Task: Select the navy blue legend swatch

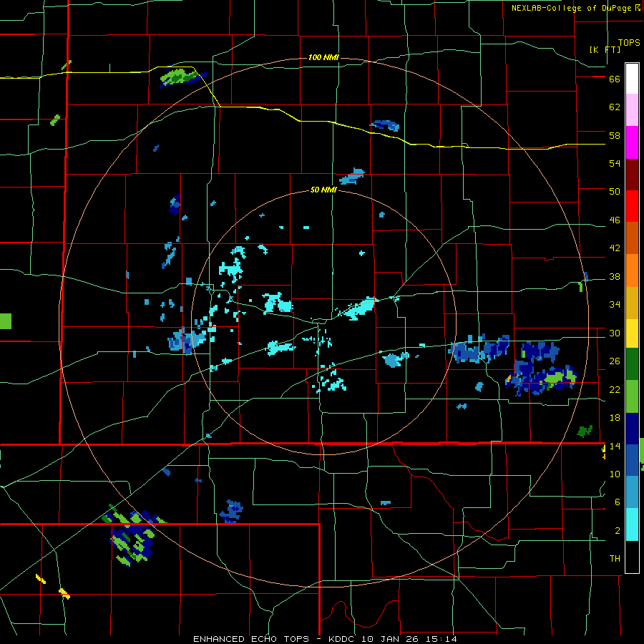Action: pyautogui.click(x=632, y=429)
